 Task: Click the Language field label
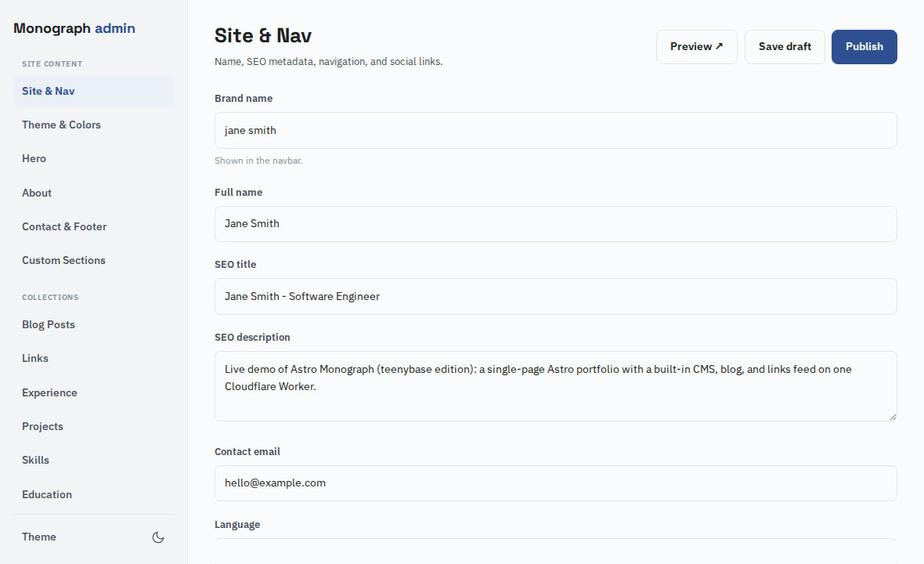[x=237, y=525]
